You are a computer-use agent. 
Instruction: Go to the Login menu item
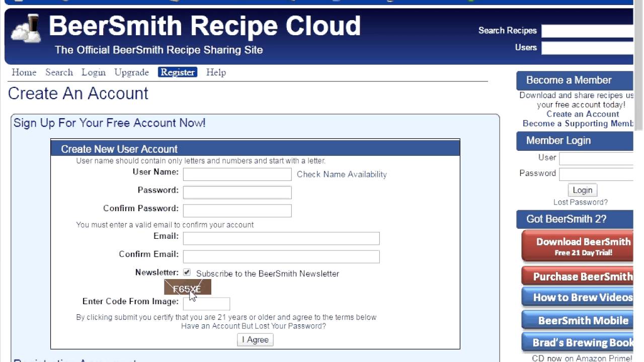coord(94,72)
